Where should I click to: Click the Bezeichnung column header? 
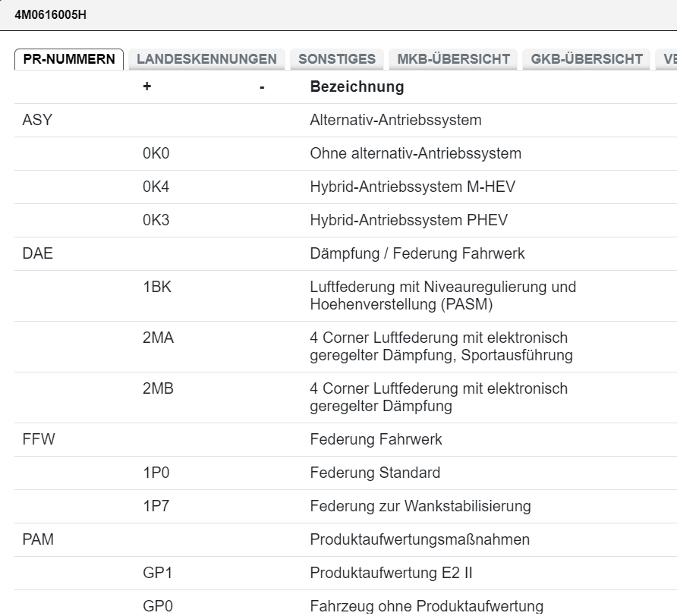[357, 87]
